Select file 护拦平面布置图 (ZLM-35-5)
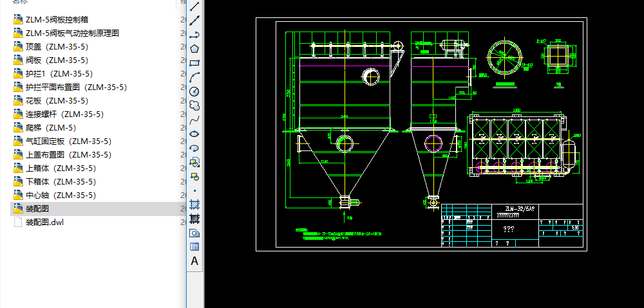Image resolution: width=644 pixels, height=308 pixels. [76, 87]
